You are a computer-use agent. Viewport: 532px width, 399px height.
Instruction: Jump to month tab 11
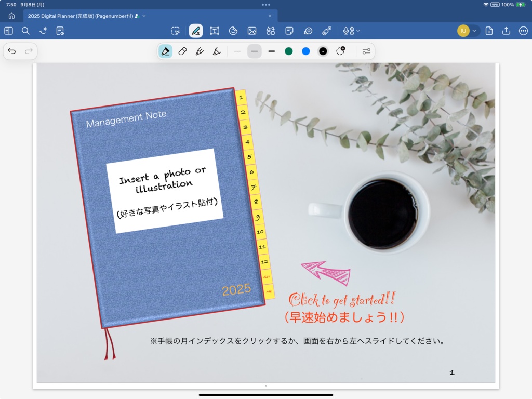coord(262,247)
